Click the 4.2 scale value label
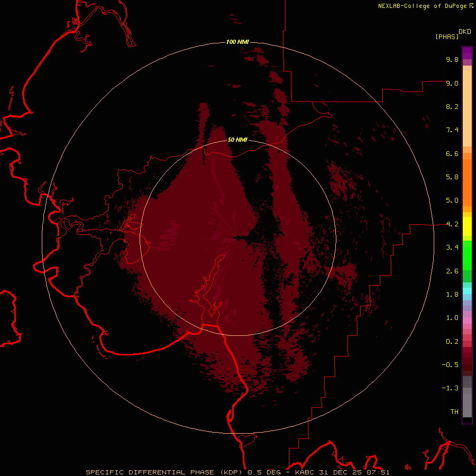The width and height of the screenshot is (476, 476). 452,224
